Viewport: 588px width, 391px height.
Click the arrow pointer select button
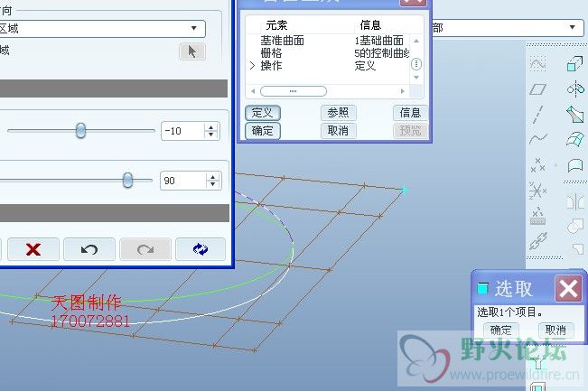[x=192, y=51]
